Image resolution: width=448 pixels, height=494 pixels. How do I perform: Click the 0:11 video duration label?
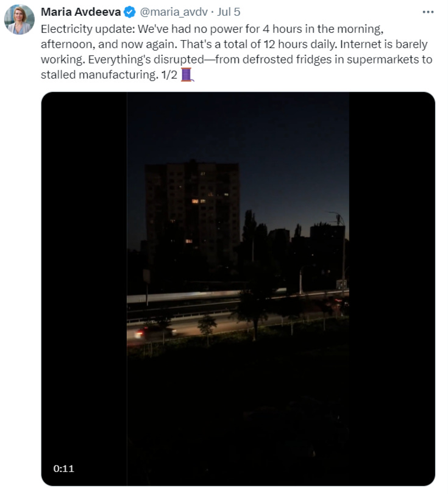point(63,468)
